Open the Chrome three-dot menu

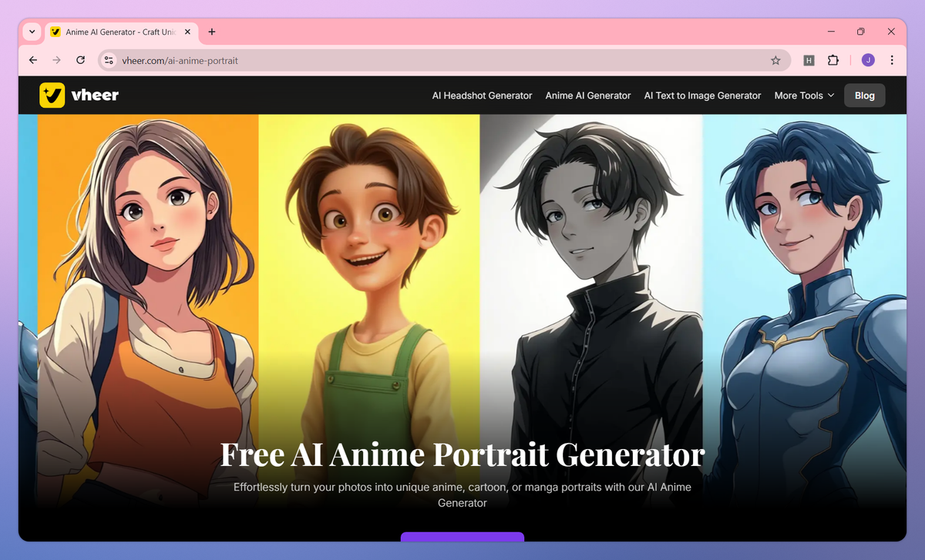pos(892,60)
